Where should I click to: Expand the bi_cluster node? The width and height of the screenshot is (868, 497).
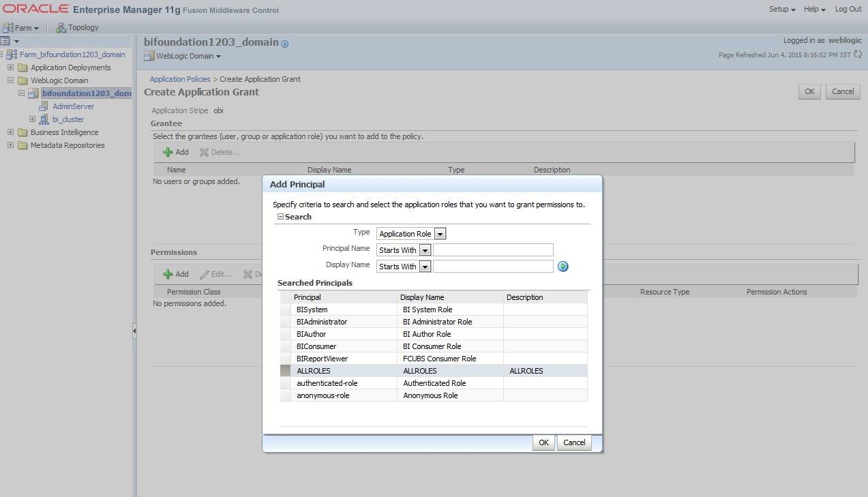tap(32, 119)
